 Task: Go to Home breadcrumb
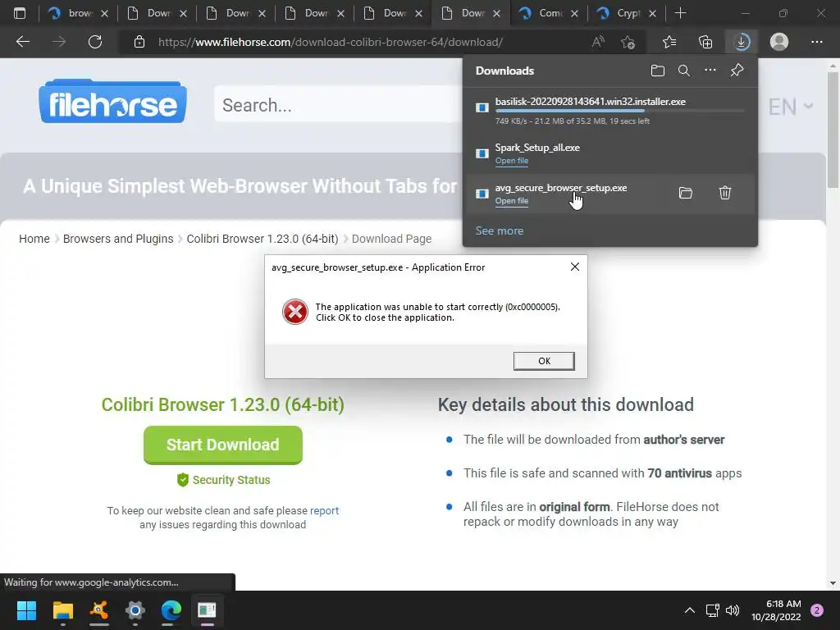coord(34,239)
